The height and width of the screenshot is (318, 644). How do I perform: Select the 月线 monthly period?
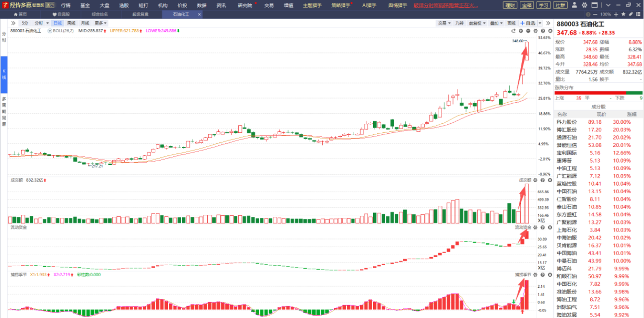[85, 23]
